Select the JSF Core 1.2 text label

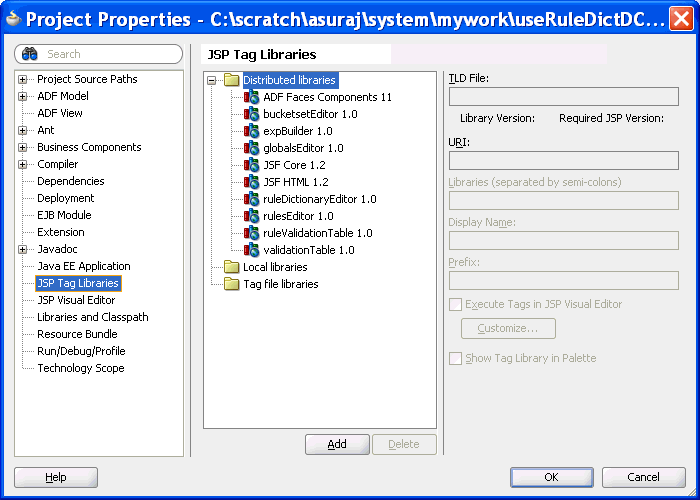294,165
